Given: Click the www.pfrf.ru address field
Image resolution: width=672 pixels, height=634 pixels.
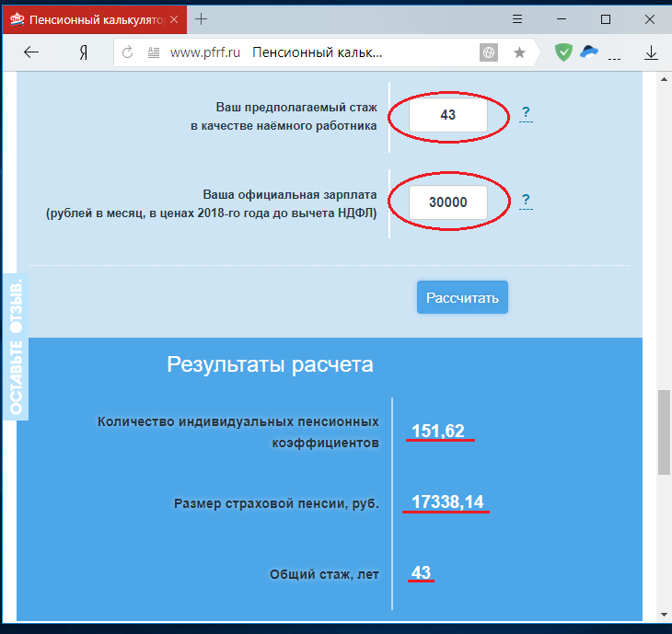Looking at the screenshot, I should click(205, 52).
